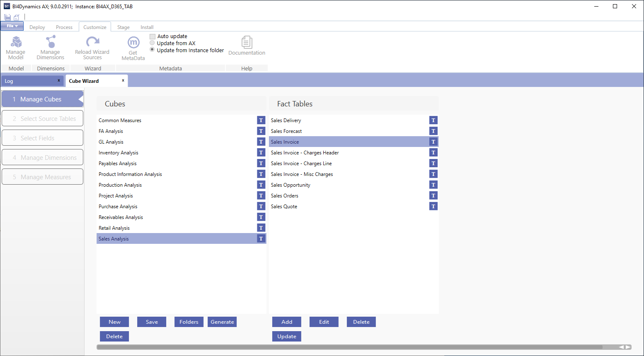Close the Cube Wizard tab

point(123,80)
